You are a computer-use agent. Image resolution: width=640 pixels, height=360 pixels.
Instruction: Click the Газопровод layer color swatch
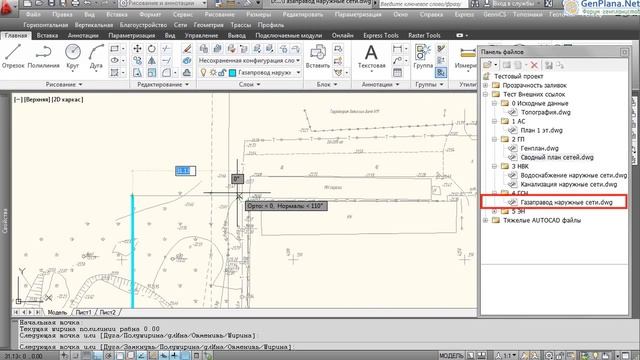tap(232, 73)
